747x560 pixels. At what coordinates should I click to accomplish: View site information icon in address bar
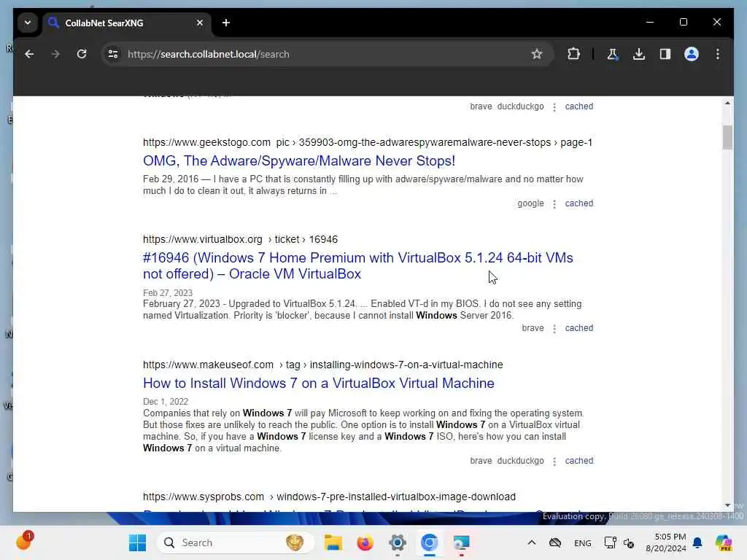click(x=113, y=54)
